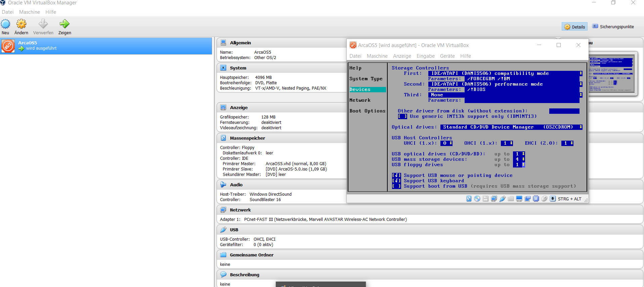Click the USB section plug icon
This screenshot has width=644, height=287.
tap(223, 230)
